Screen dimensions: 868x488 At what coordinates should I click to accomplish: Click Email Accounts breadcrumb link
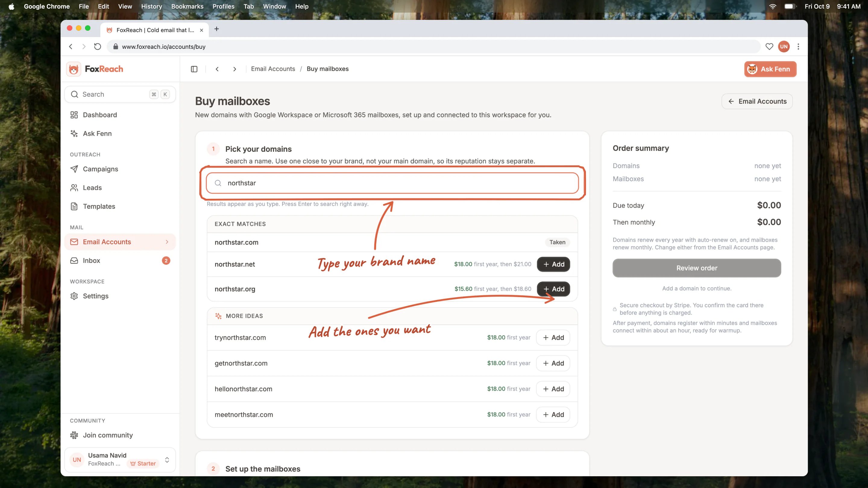273,69
